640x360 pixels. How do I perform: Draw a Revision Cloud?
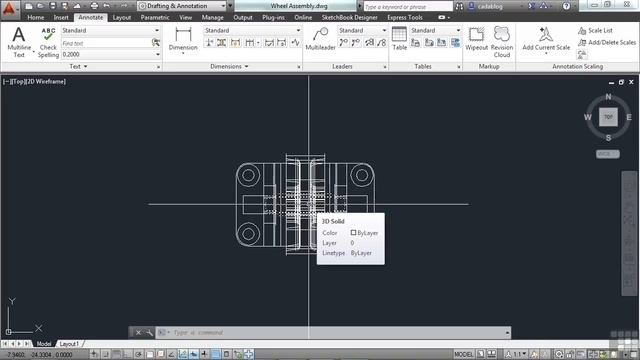click(x=502, y=42)
